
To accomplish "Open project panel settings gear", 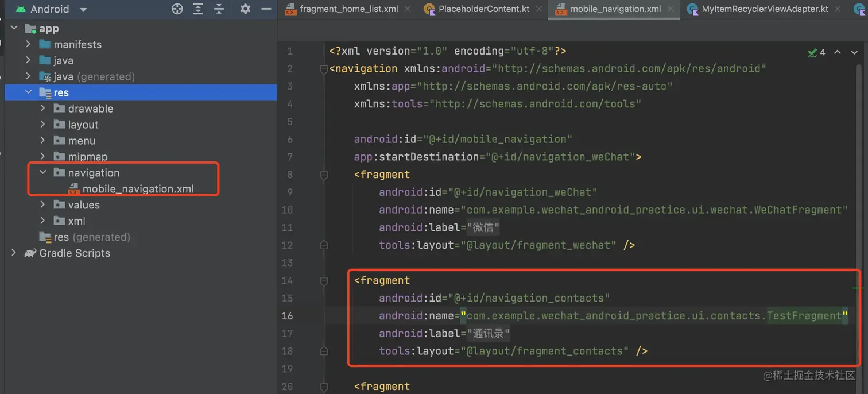I will click(x=245, y=9).
